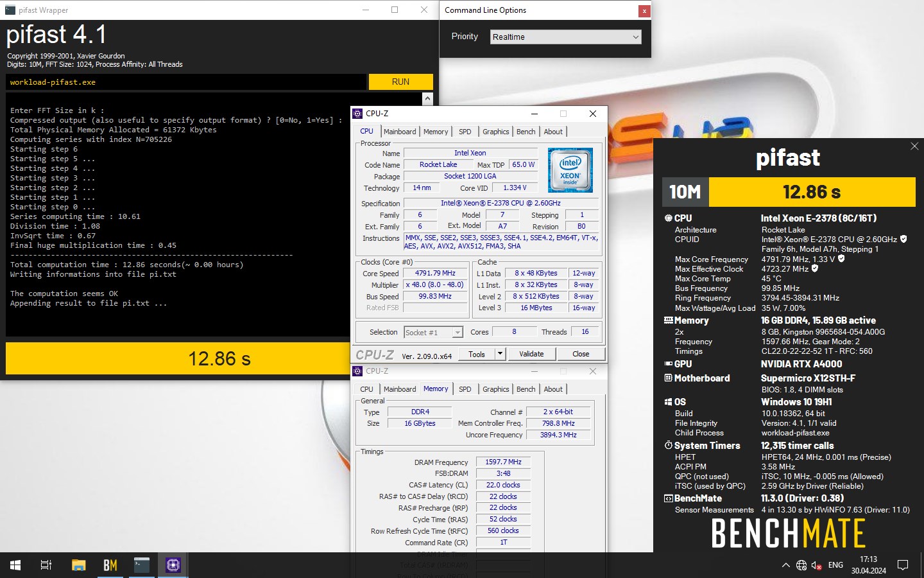Viewport: 924px width, 578px height.
Task: Click the System Timers clock icon
Action: pos(668,445)
